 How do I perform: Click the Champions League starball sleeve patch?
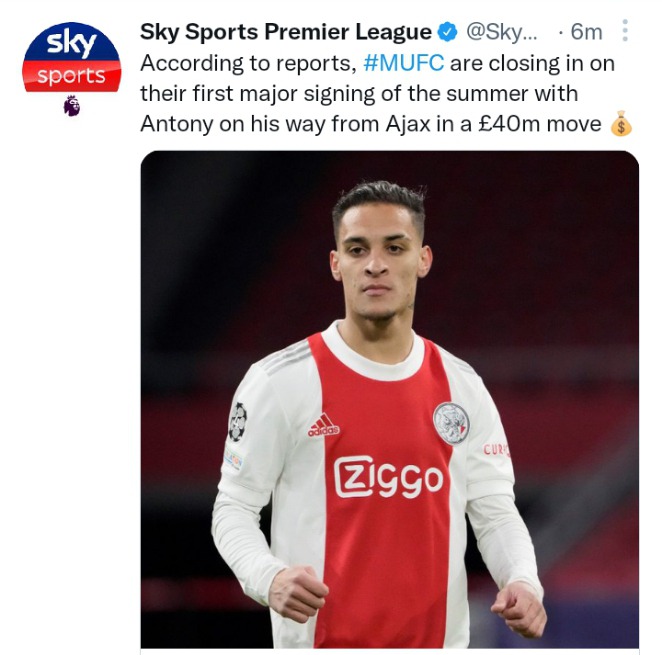pos(237,421)
